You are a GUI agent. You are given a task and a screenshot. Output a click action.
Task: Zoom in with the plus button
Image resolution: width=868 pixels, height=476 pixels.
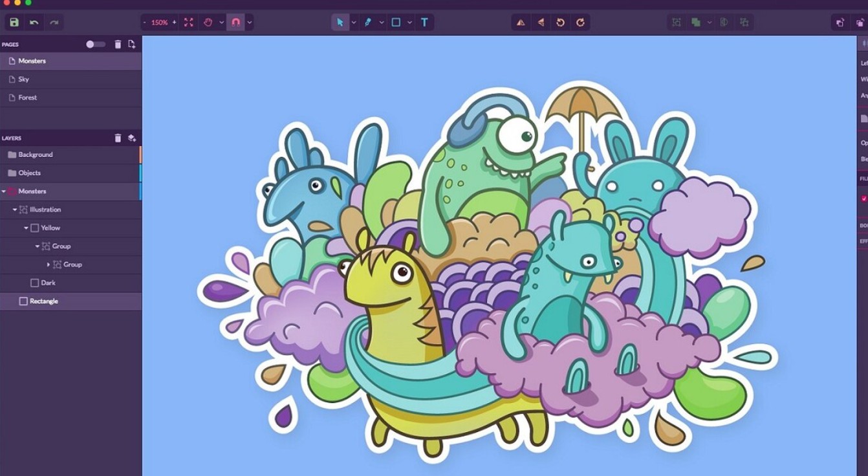point(174,22)
